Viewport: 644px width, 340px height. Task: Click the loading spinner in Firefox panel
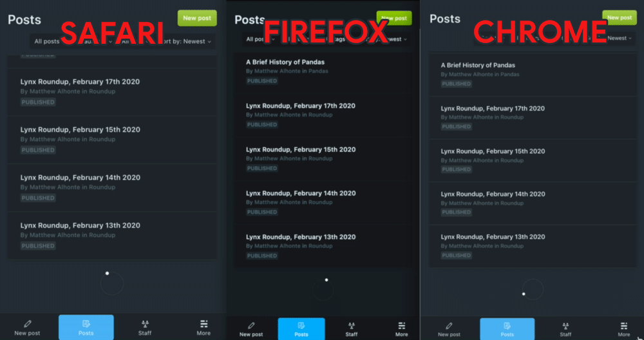[x=323, y=290]
